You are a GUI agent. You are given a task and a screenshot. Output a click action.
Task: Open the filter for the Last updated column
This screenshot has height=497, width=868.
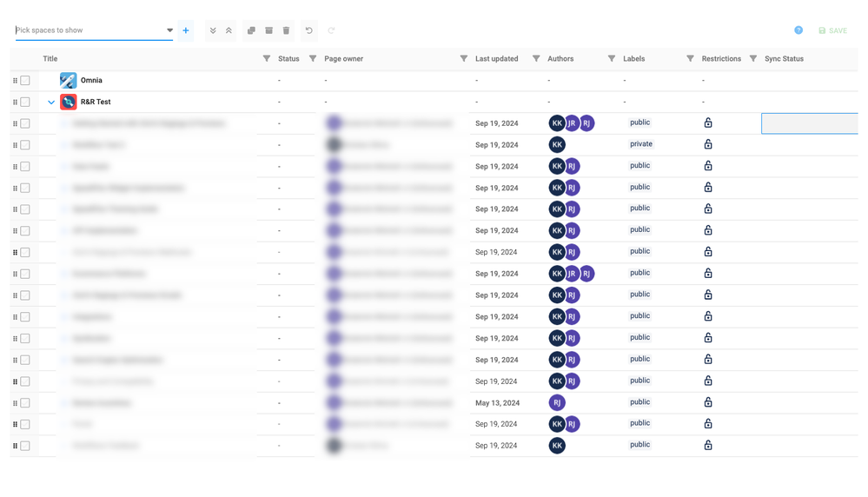[536, 59]
